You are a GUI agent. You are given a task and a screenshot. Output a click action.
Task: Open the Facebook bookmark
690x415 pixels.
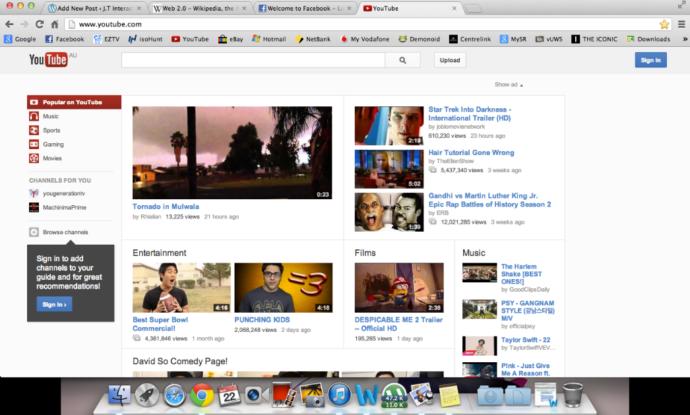click(64, 39)
